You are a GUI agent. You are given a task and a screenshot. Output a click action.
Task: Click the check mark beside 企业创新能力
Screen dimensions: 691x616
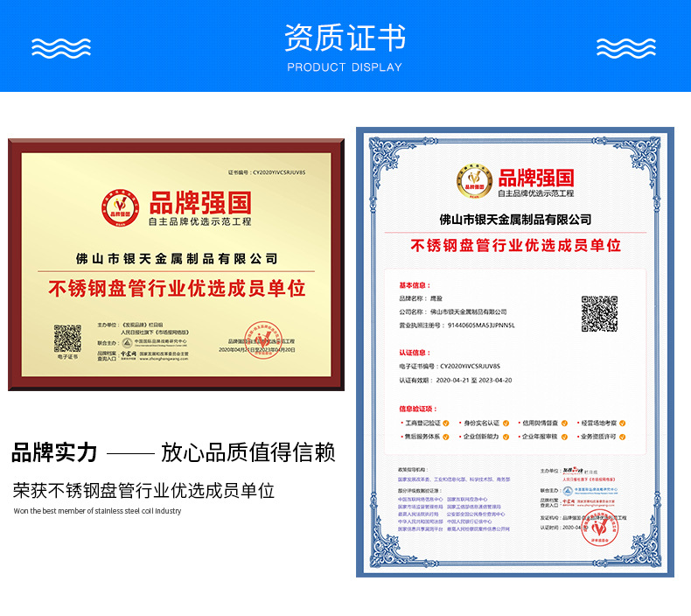(x=505, y=437)
